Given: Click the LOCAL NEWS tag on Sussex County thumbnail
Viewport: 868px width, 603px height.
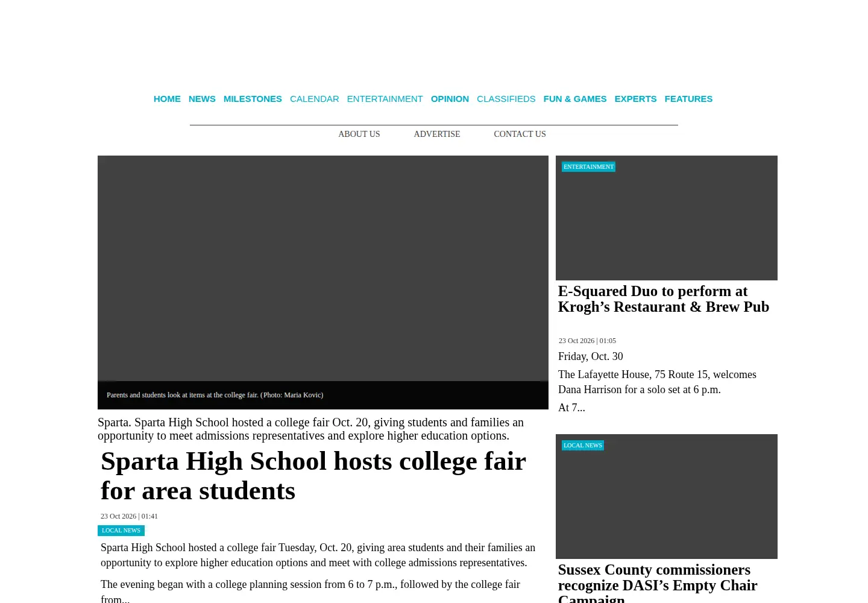Looking at the screenshot, I should 583,446.
